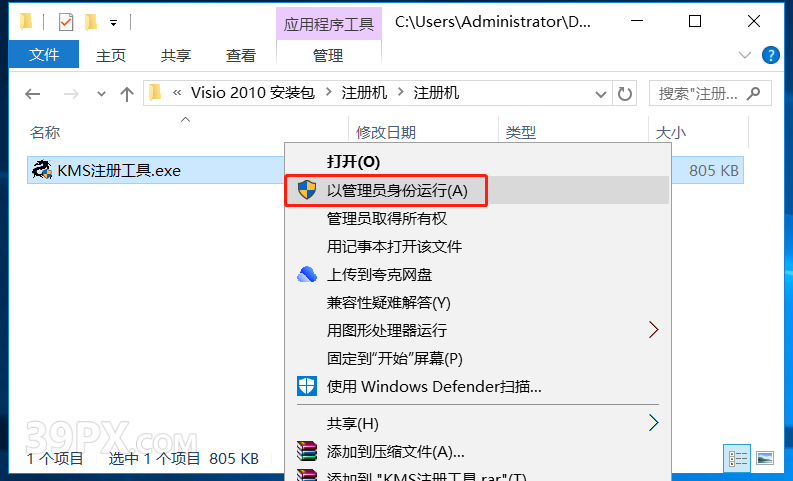This screenshot has width=793, height=481.
Task: Refresh the current folder view
Action: 625,94
